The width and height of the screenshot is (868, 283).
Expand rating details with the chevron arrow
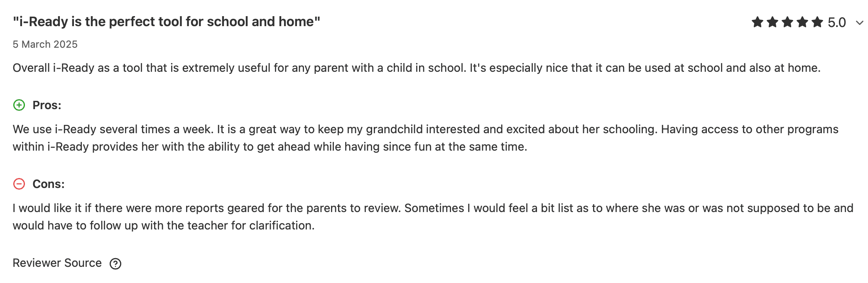pos(860,23)
